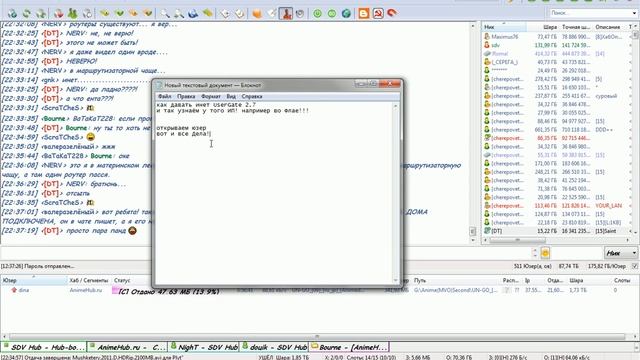The width and height of the screenshot is (640, 360).
Task: Open the Ник filter dropdown below the user list
Action: pyautogui.click(x=621, y=253)
